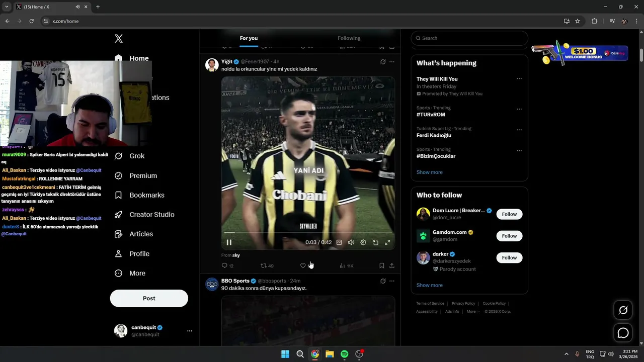Open Profile in the sidebar
644x362 pixels.
(132, 254)
